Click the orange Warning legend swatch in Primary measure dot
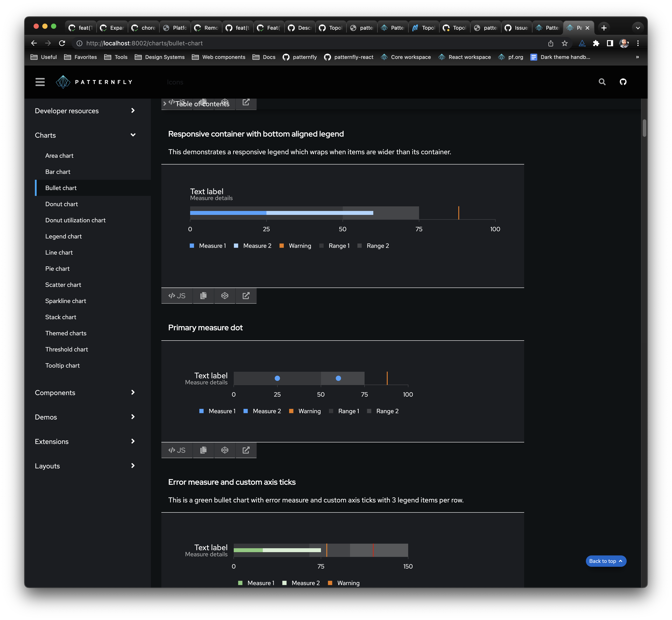 coord(291,411)
